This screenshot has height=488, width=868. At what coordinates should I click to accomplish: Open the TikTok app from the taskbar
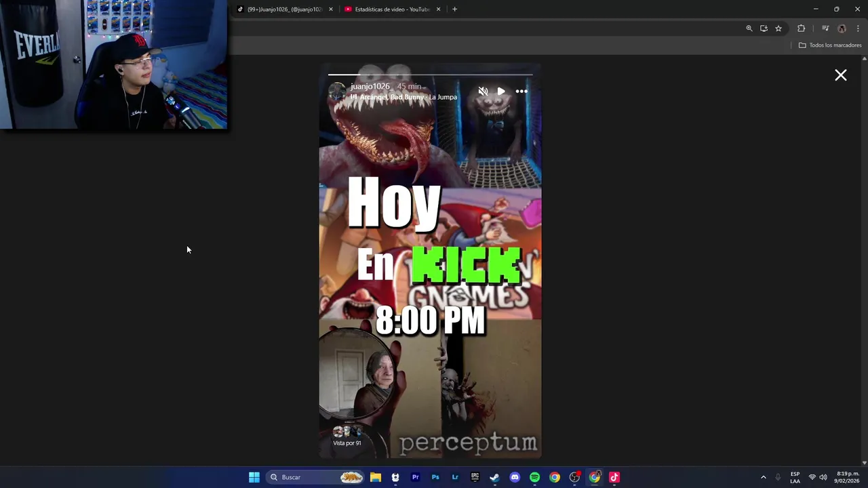pos(614,477)
